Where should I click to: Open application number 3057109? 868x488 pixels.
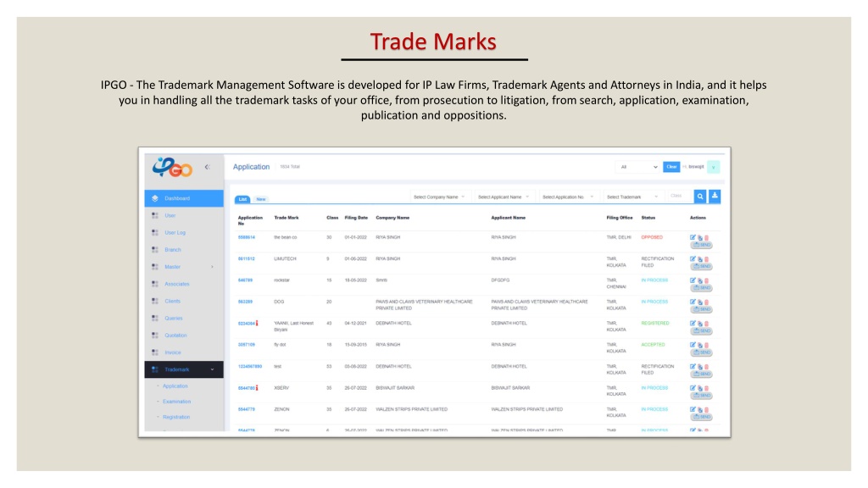click(x=247, y=345)
